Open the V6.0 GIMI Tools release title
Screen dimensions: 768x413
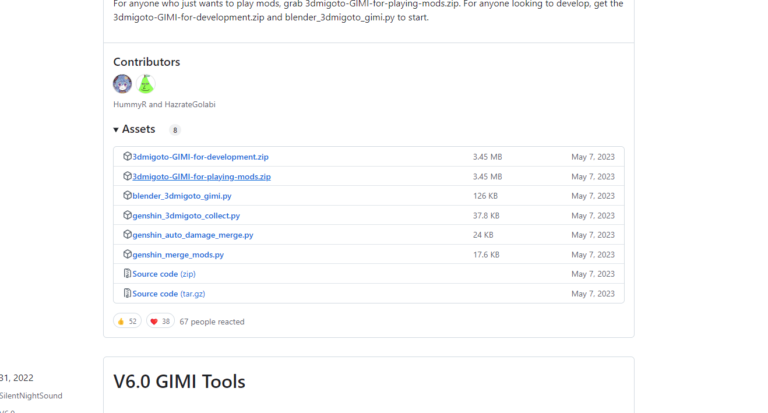tap(179, 382)
